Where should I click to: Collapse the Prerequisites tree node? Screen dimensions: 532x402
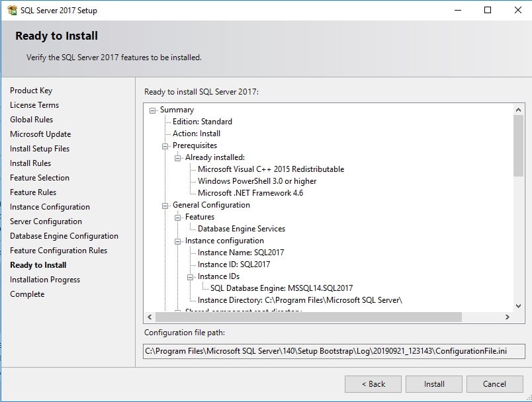tap(165, 146)
